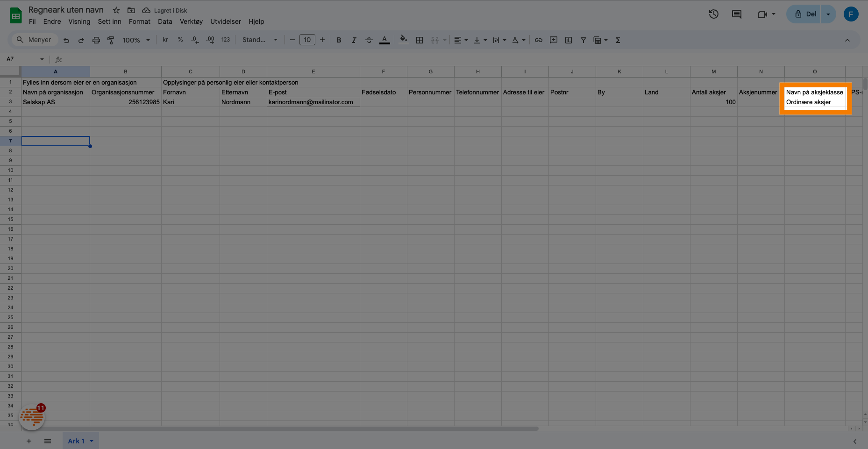The image size is (868, 449).
Task: Select Ark 1 sheet tab
Action: point(80,441)
